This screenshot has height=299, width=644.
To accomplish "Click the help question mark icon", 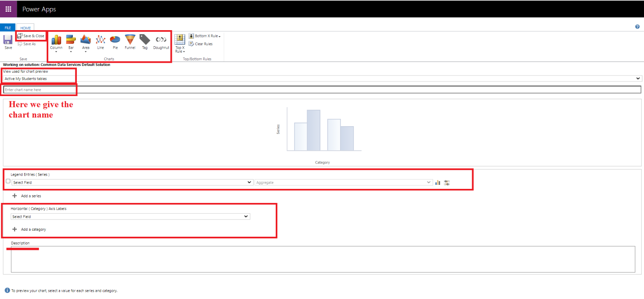I will click(x=637, y=27).
